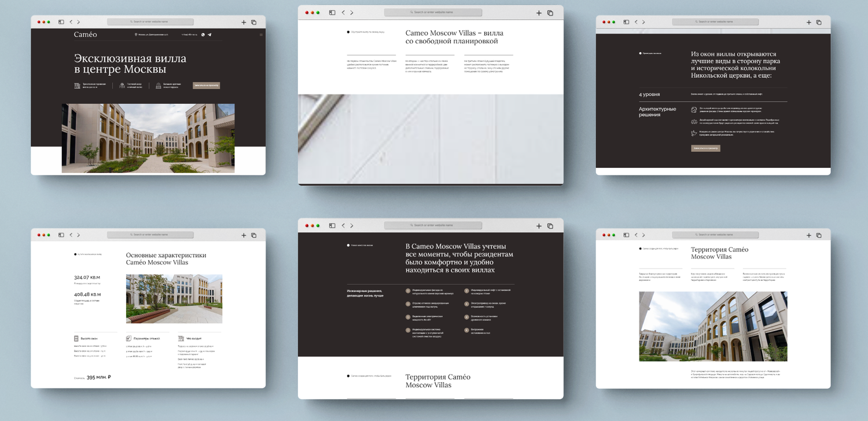Toggle sidebar in the учтены все моменты window

coord(332,225)
